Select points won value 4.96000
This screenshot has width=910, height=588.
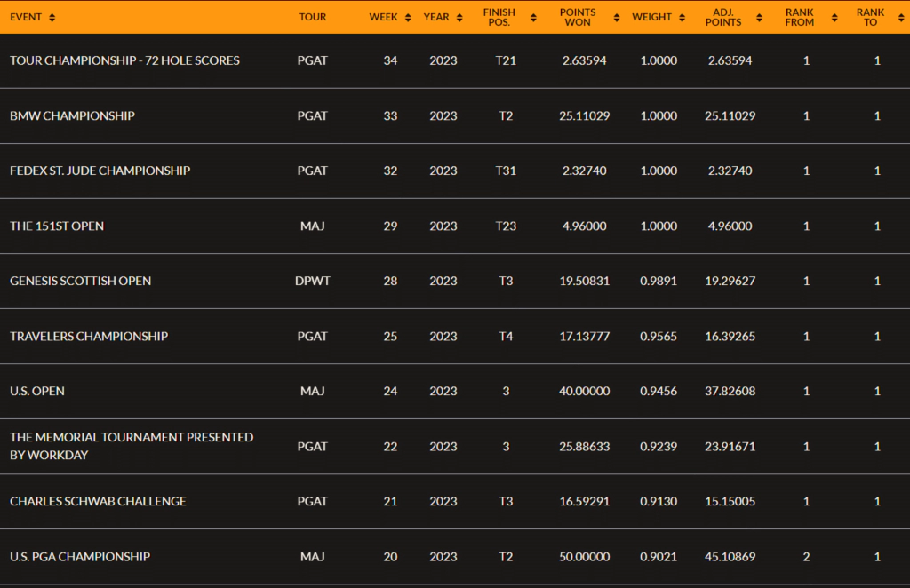584,226
